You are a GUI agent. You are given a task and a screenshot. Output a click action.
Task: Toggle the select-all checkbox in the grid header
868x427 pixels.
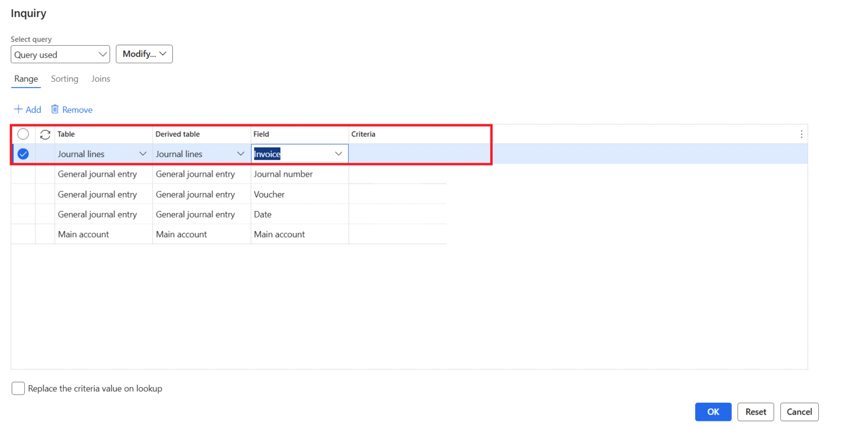click(23, 134)
